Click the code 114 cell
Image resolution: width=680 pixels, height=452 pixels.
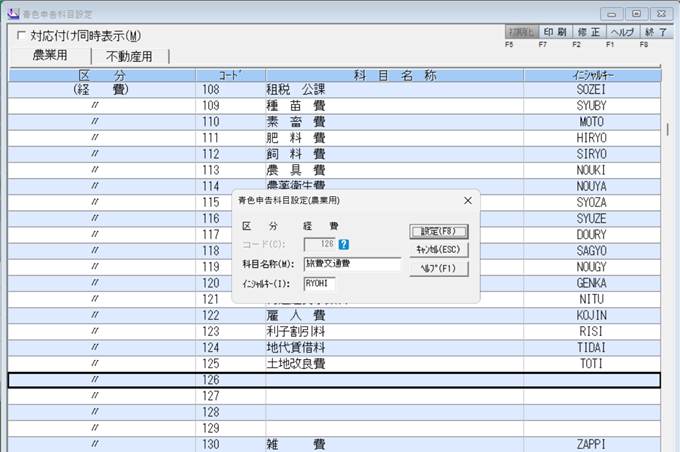point(230,187)
